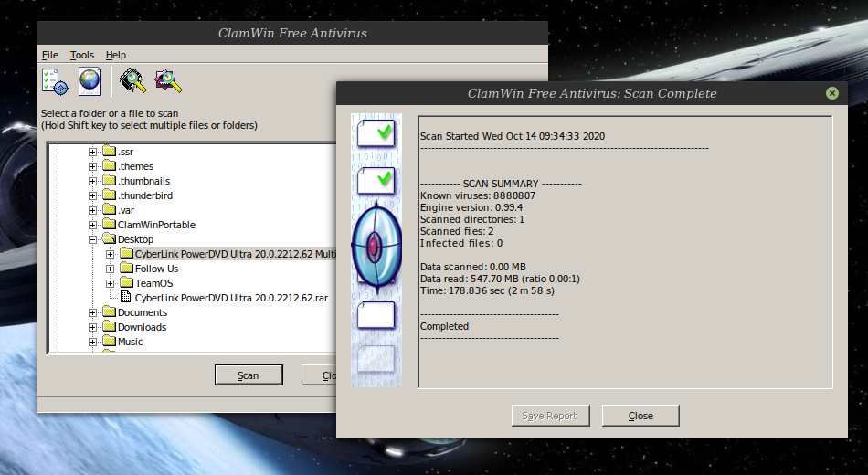Select the ClamWinPortable folder
This screenshot has height=475, width=868.
pyautogui.click(x=156, y=225)
